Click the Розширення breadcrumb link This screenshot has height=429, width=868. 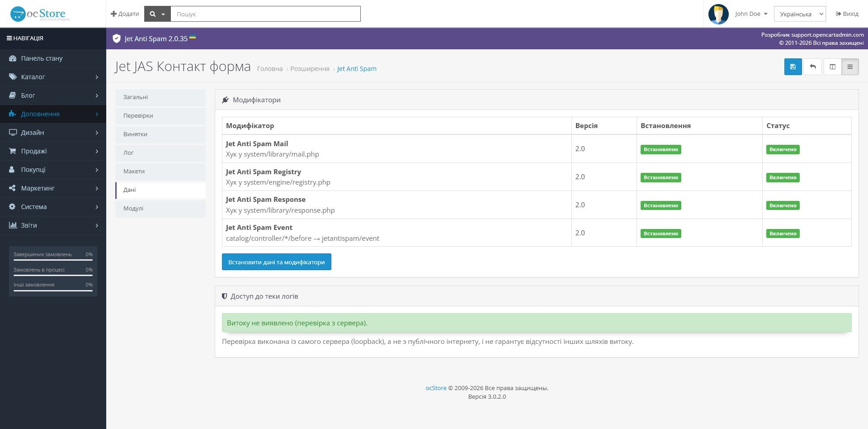tap(310, 69)
